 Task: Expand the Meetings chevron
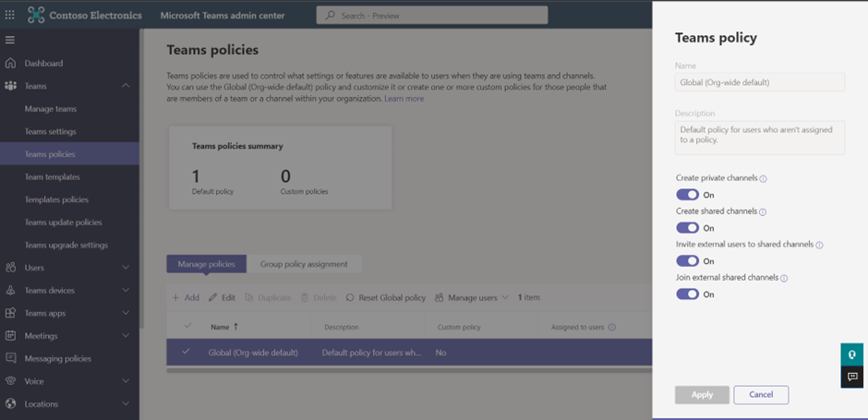126,335
